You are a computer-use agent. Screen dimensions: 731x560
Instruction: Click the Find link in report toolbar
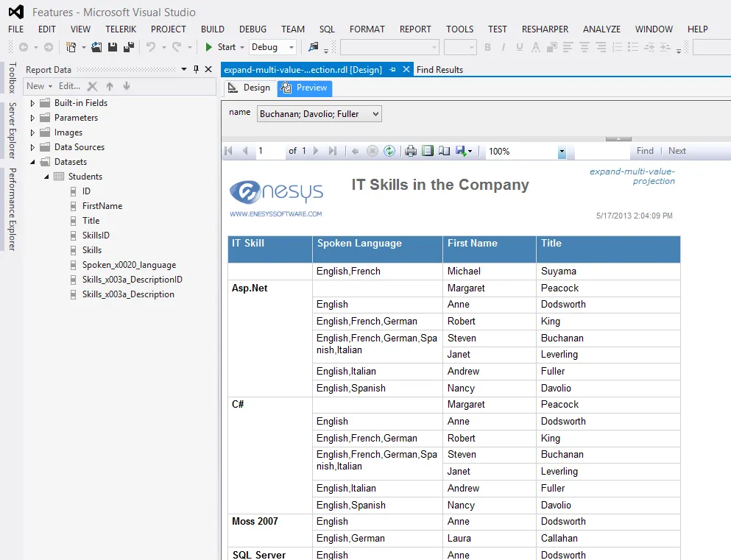click(x=645, y=151)
